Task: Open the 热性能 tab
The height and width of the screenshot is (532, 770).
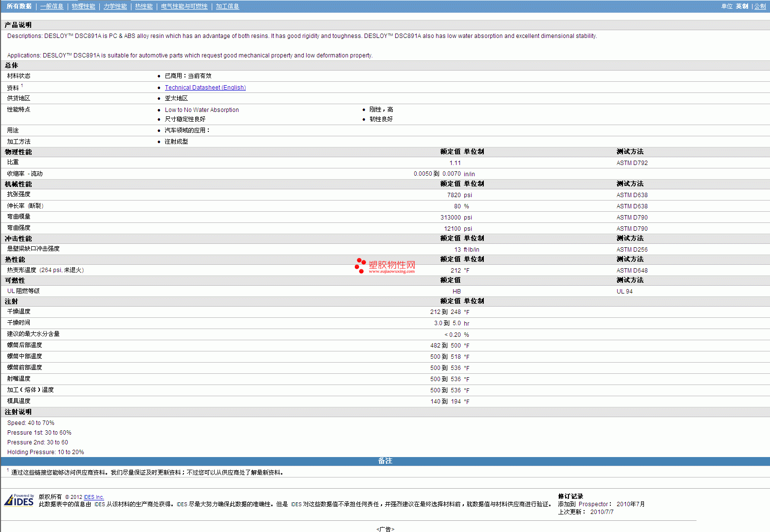Action: tap(144, 6)
